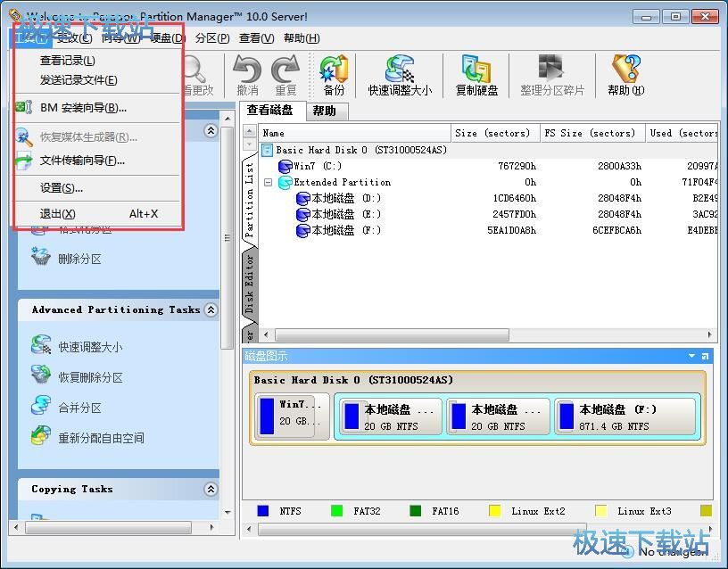Select the Basic Hard Disk 0 (ST31000524AS) row text
Screen dimensions: 728x569
[x=361, y=150]
